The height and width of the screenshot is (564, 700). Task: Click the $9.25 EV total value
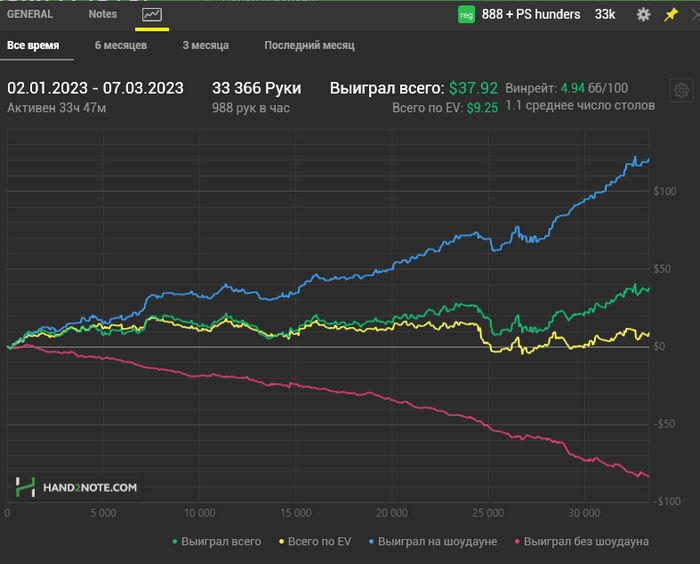point(482,108)
